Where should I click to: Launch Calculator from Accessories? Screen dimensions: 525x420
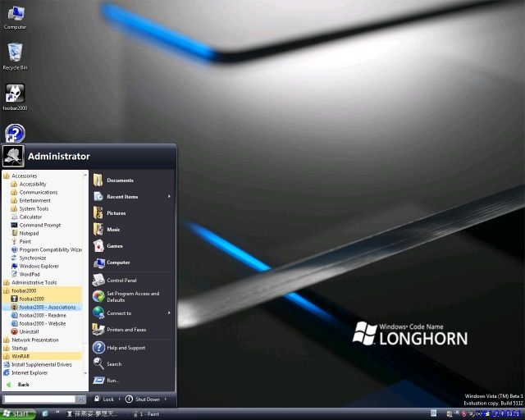click(x=27, y=217)
